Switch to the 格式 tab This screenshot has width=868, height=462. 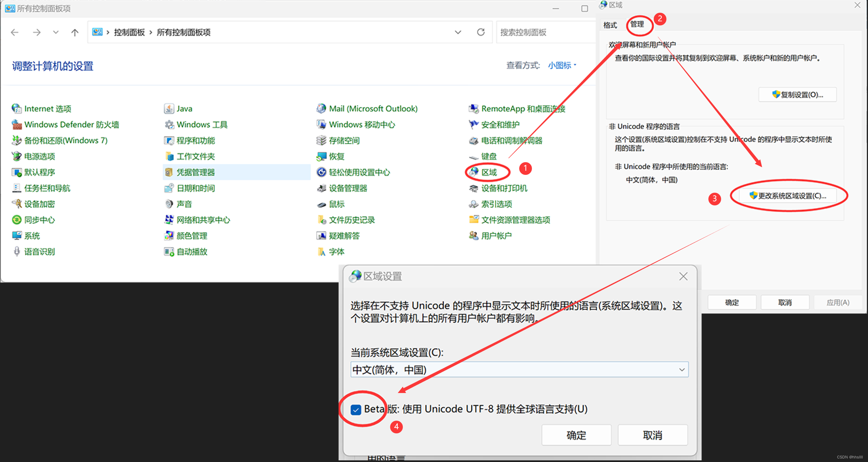tap(610, 25)
